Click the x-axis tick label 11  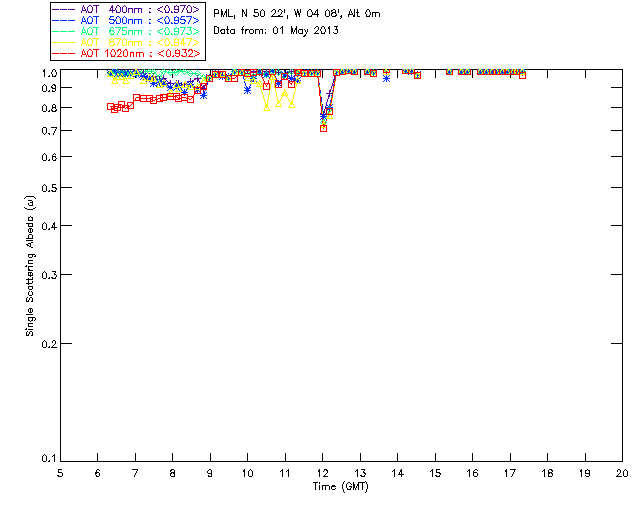click(285, 473)
